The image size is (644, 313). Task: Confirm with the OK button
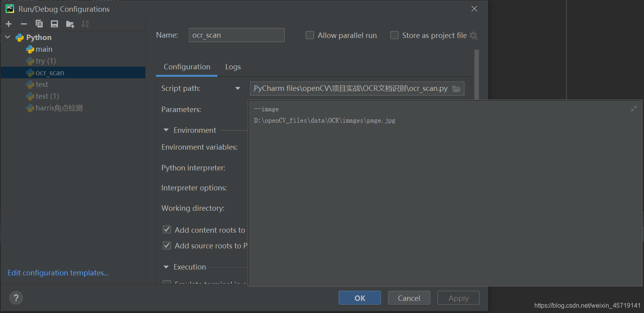360,298
